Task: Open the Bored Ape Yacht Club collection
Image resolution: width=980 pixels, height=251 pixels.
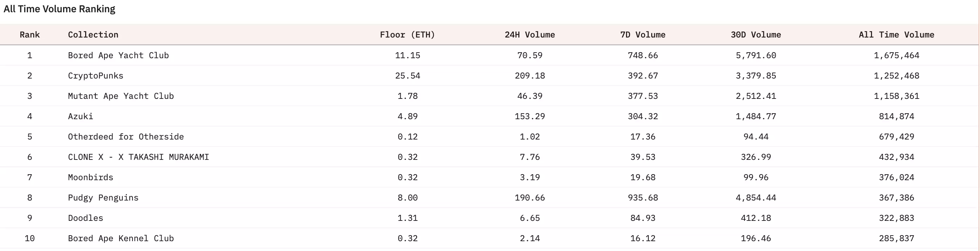Action: pyautogui.click(x=118, y=55)
